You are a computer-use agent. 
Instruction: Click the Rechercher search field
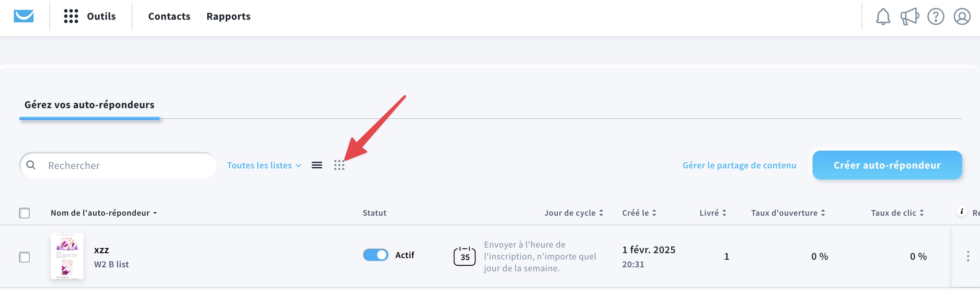[118, 165]
